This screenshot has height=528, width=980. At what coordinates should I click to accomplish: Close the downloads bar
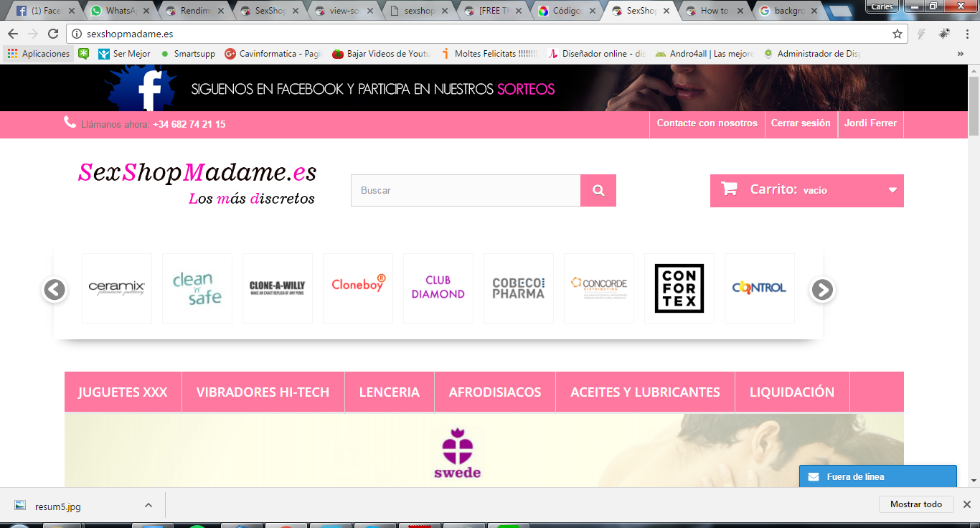tap(967, 504)
